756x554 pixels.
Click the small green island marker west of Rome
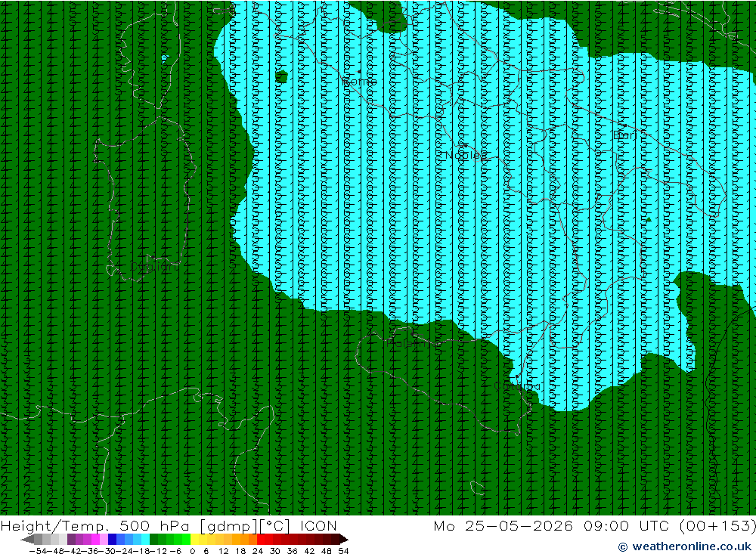click(281, 76)
